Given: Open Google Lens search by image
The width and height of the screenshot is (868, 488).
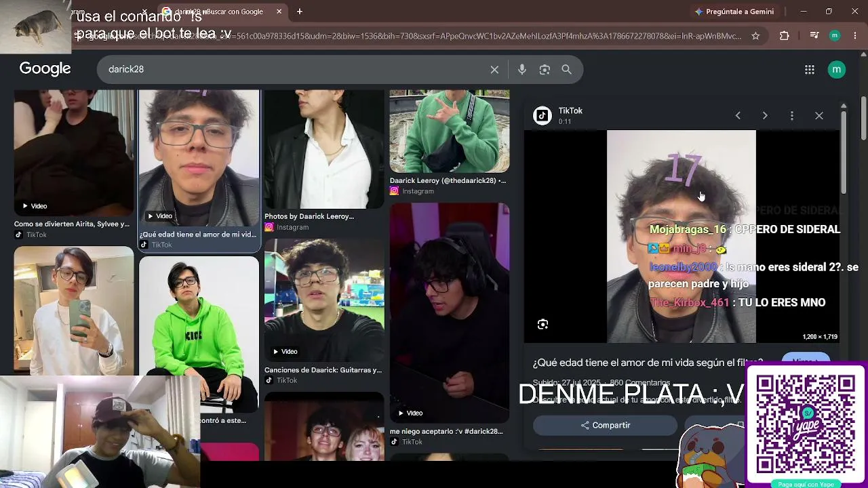Looking at the screenshot, I should click(545, 69).
